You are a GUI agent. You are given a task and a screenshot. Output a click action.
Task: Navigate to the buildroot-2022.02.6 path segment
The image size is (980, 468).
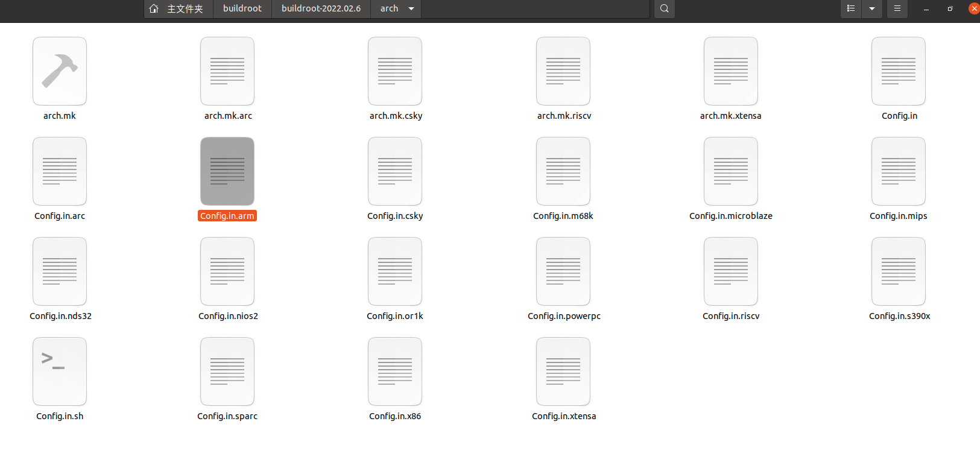click(321, 8)
